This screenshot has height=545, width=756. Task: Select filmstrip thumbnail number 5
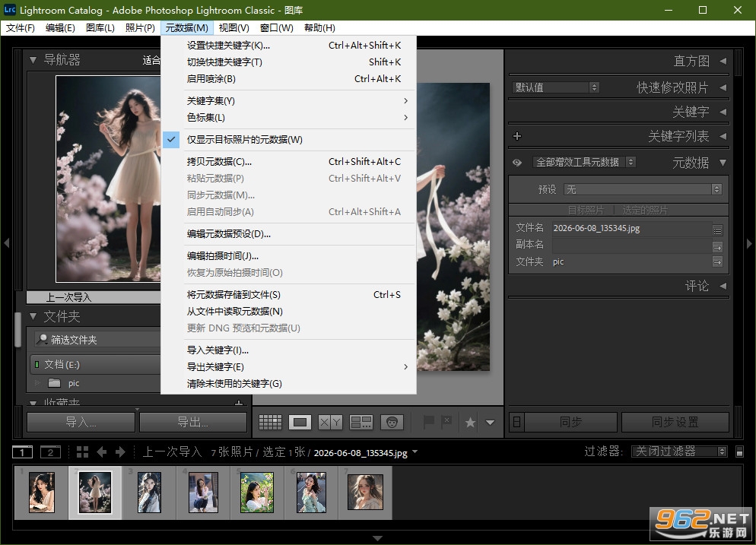click(x=257, y=492)
